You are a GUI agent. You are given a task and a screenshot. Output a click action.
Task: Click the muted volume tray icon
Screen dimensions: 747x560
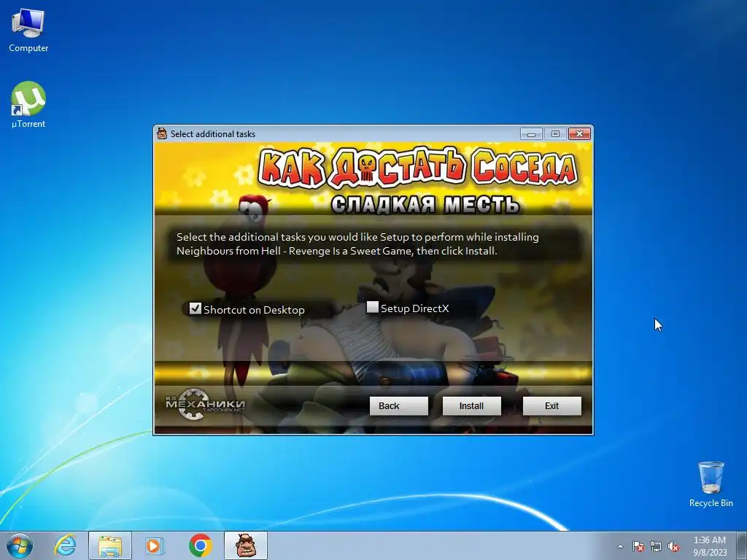tap(673, 546)
